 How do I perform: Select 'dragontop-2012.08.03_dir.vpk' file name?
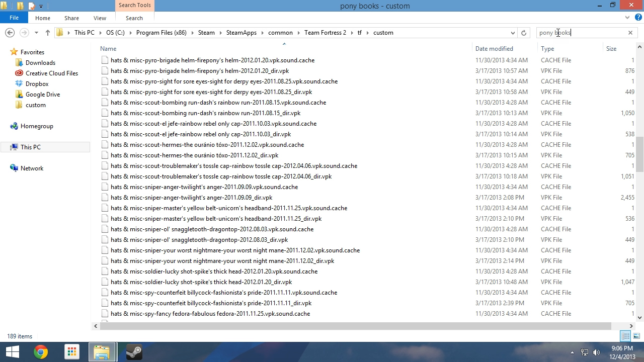click(199, 240)
